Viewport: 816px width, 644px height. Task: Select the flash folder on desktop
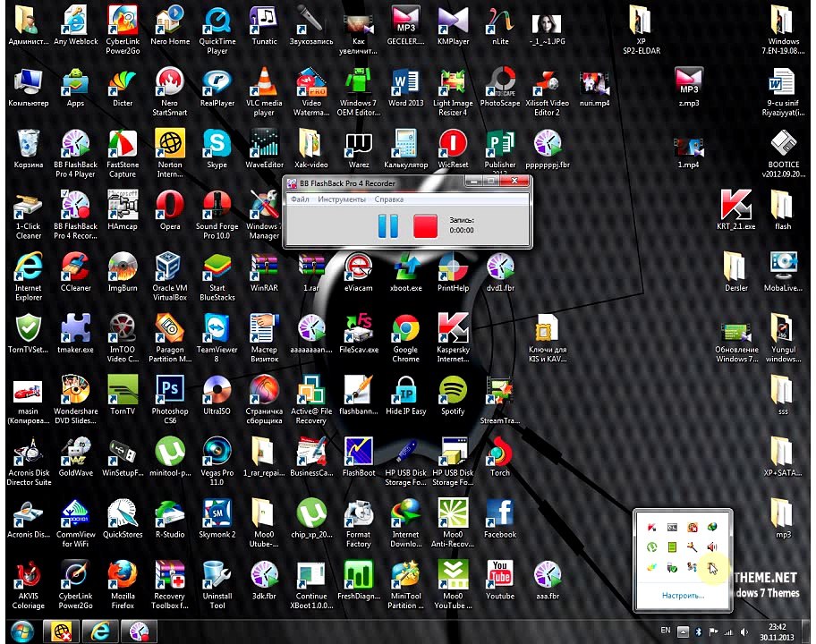(783, 211)
